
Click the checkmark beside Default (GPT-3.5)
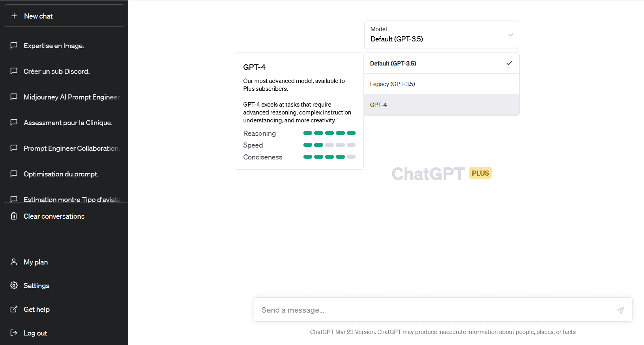(x=509, y=63)
